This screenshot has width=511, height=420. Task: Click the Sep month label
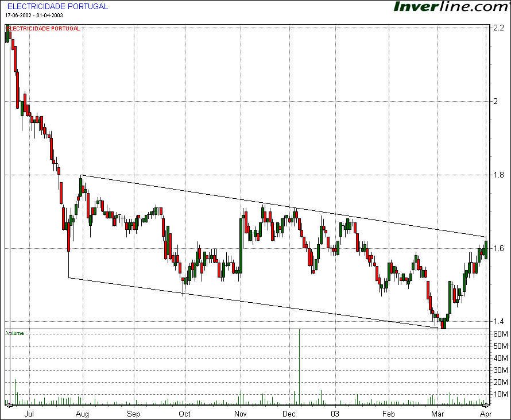133,414
